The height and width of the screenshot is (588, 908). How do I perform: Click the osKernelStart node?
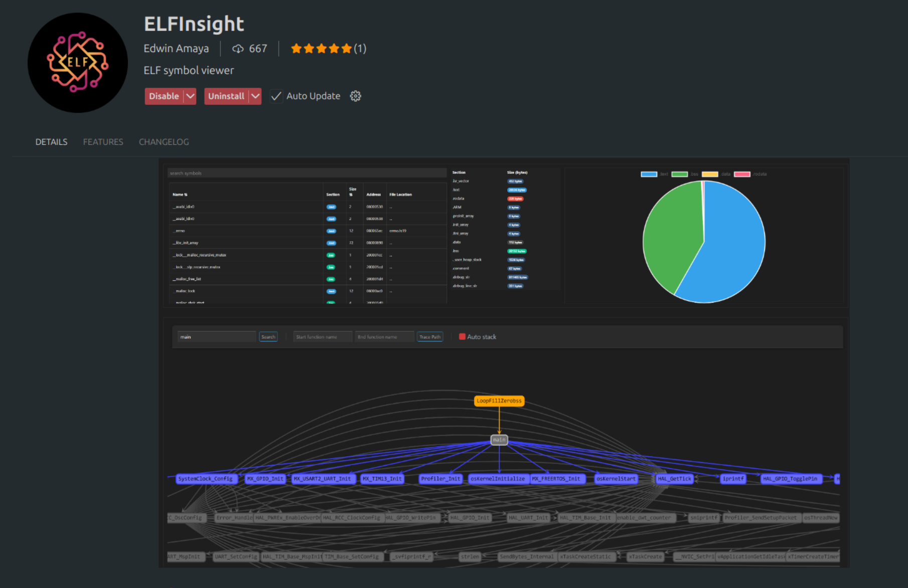[x=616, y=479]
